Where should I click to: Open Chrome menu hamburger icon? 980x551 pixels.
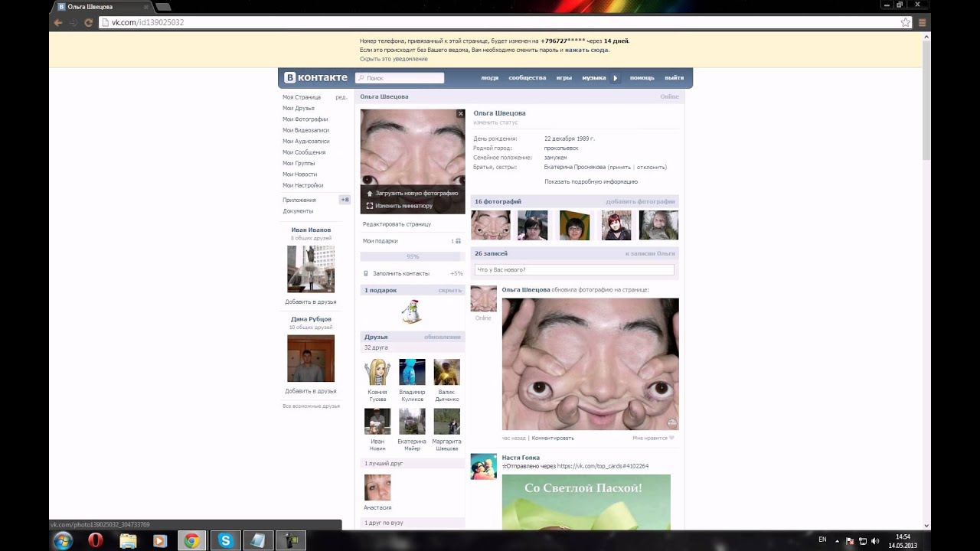click(x=923, y=22)
